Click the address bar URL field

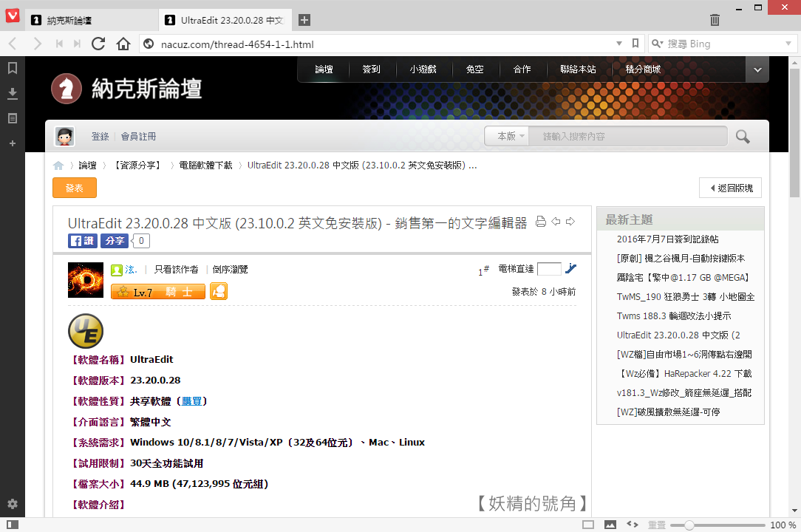[x=383, y=44]
